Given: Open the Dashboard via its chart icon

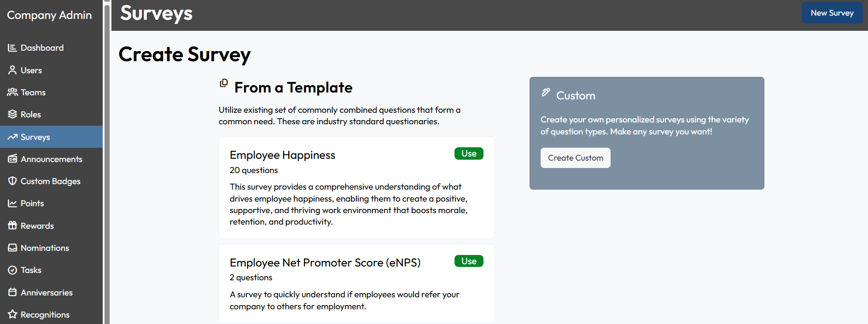Looking at the screenshot, I should (x=12, y=47).
